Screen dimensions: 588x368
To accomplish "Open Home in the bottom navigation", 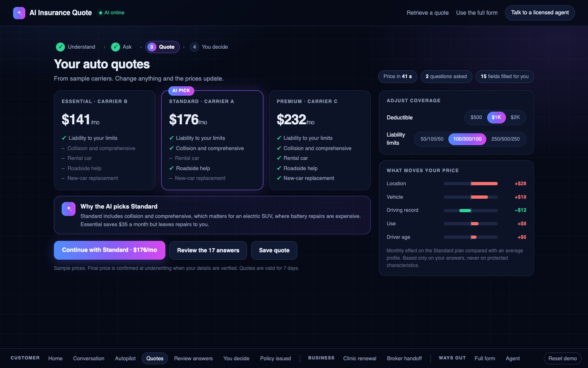I will (56, 358).
